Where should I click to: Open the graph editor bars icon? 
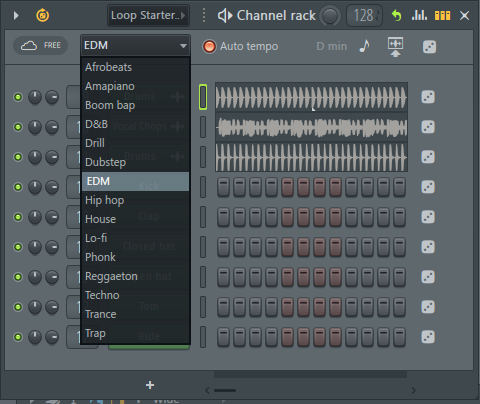[x=419, y=15]
